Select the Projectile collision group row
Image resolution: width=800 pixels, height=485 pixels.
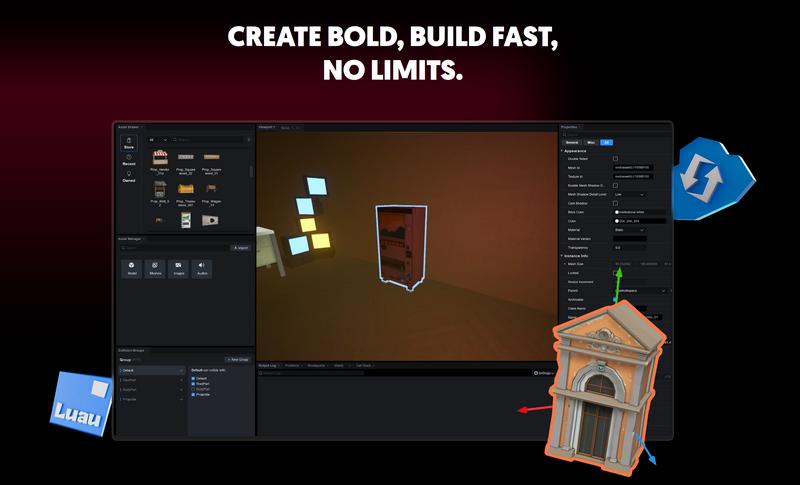point(152,399)
